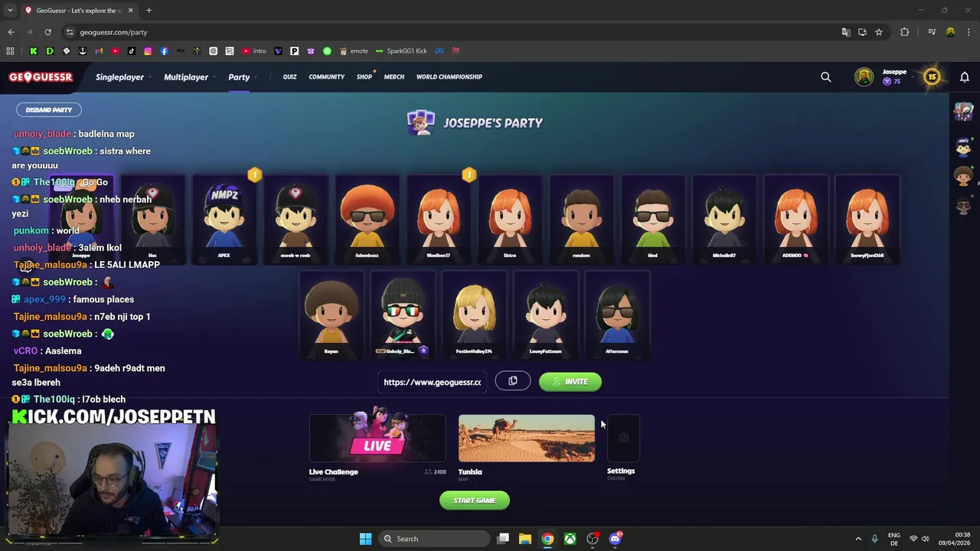Open the Windows Start button

(365, 539)
